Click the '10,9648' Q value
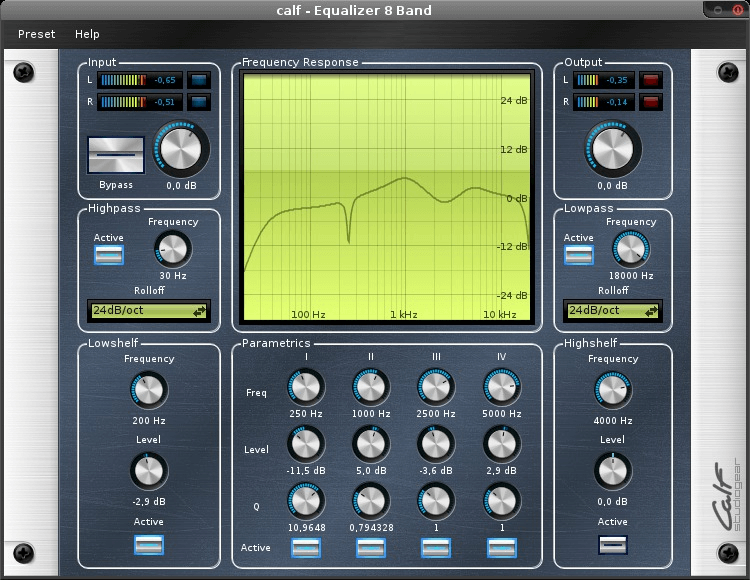Image resolution: width=750 pixels, height=580 pixels. coord(306,528)
